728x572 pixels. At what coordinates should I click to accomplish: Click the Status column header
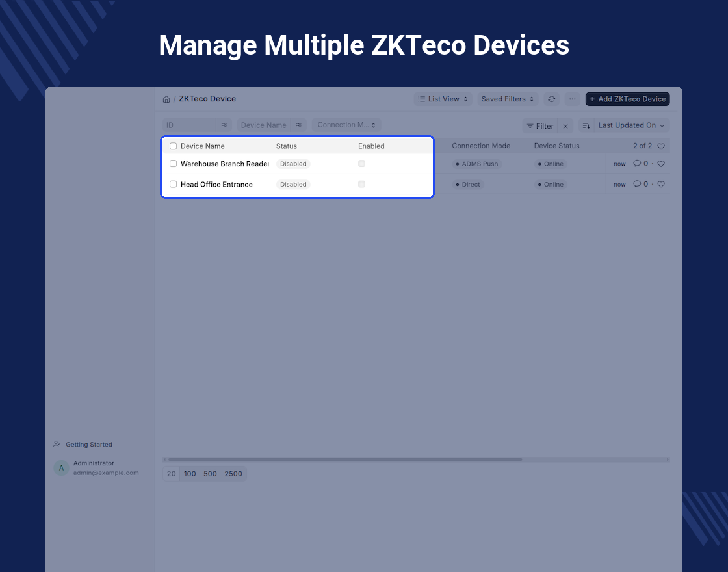(287, 146)
